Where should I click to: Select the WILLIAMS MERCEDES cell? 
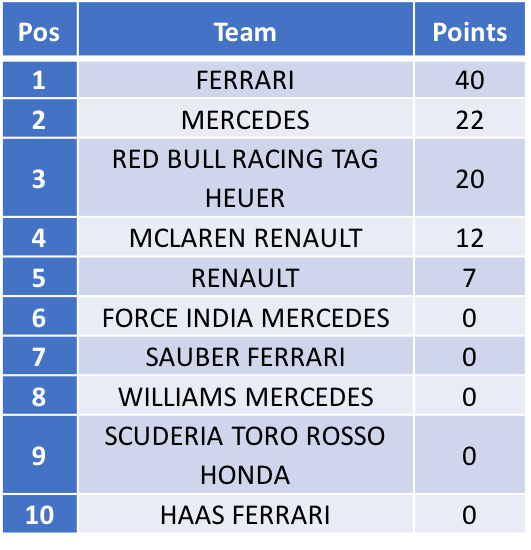pyautogui.click(x=246, y=395)
